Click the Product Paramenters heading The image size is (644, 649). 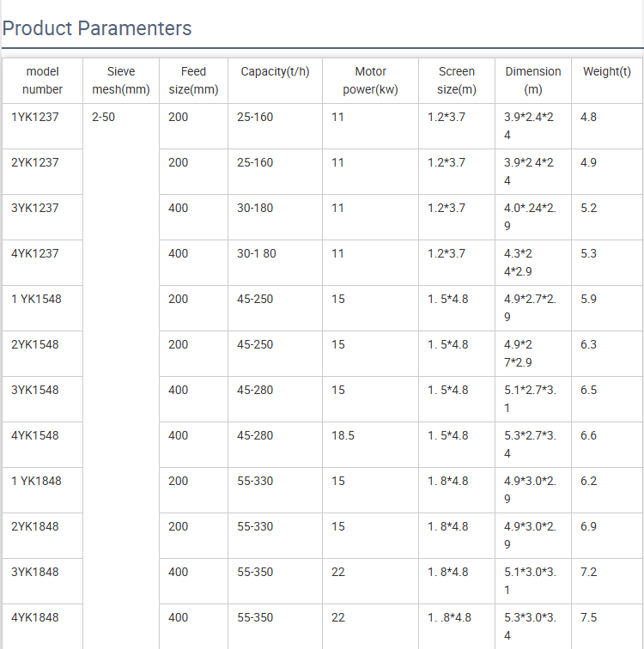(x=97, y=28)
